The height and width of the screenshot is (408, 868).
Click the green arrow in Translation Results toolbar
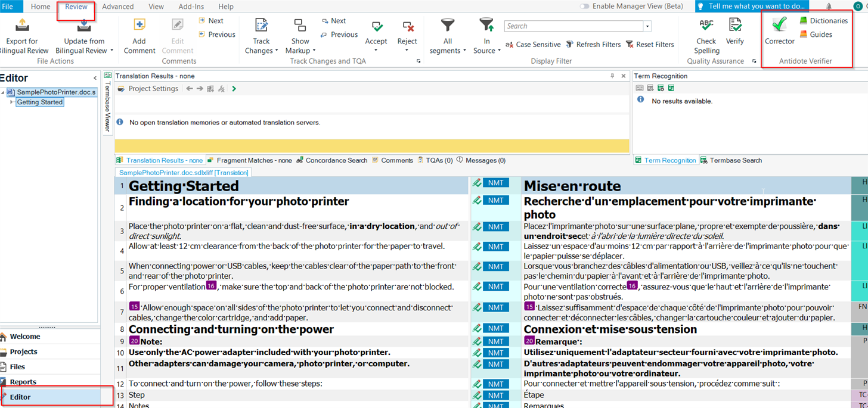pyautogui.click(x=234, y=89)
